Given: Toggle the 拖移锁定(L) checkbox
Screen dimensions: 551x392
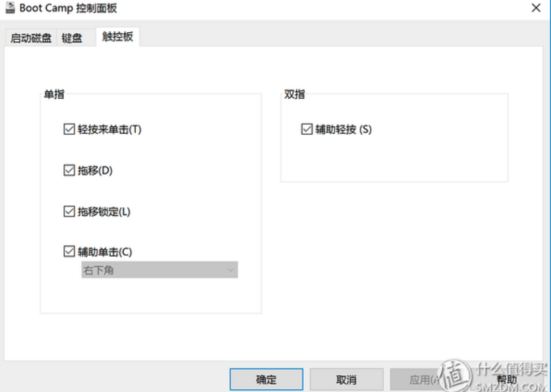Looking at the screenshot, I should point(69,212).
